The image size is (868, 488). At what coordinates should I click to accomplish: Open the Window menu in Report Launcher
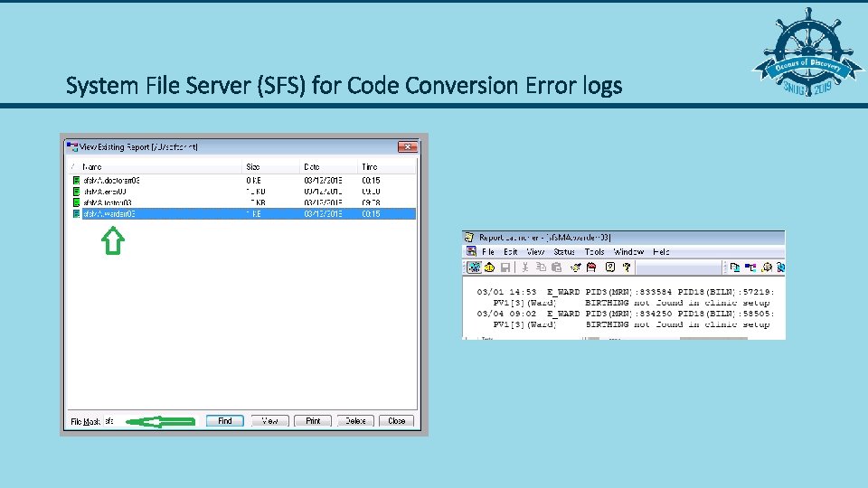(x=628, y=252)
